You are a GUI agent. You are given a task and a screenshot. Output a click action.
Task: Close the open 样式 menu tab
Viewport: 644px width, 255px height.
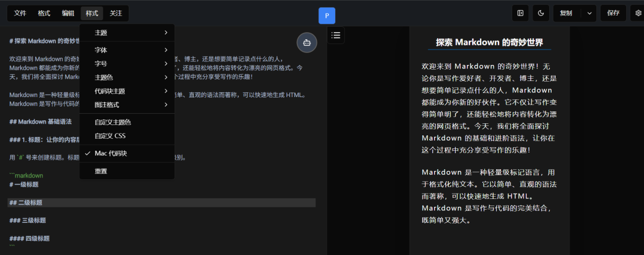coord(92,13)
